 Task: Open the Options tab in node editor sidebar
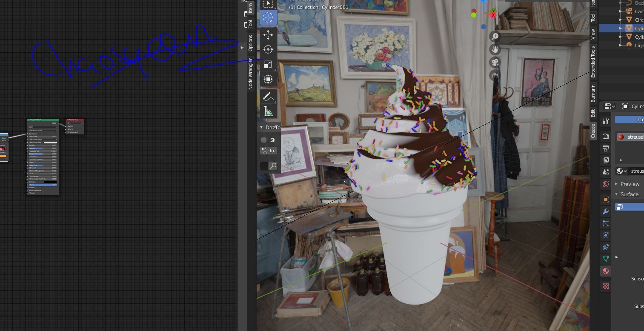(250, 43)
